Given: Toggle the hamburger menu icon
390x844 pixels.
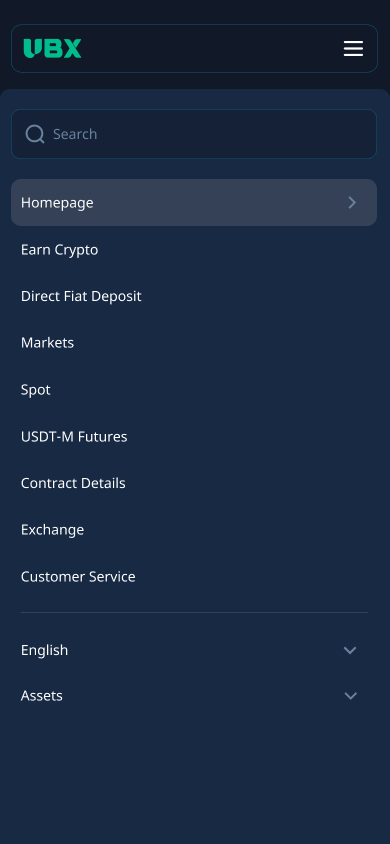Looking at the screenshot, I should coord(353,48).
